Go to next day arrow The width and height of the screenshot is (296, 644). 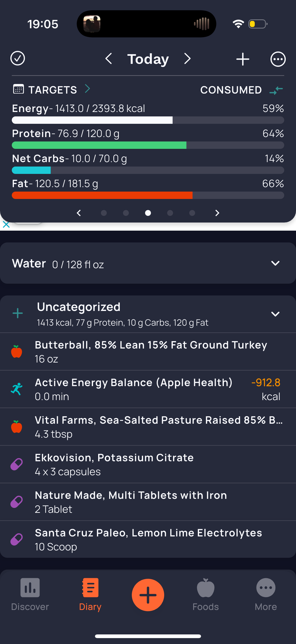coord(187,59)
